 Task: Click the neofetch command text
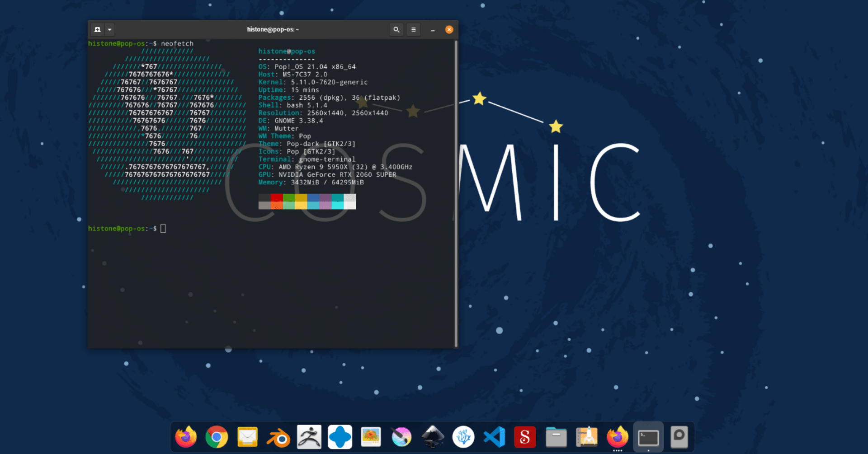tap(177, 43)
